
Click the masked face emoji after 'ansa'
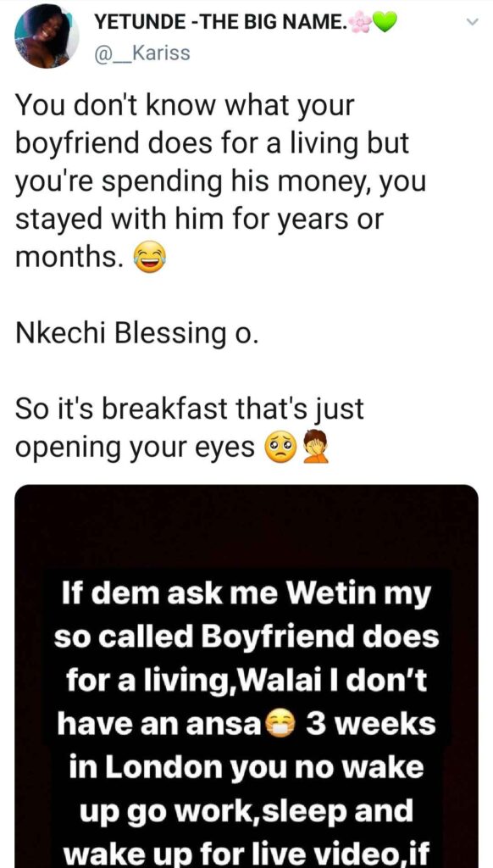pyautogui.click(x=281, y=726)
